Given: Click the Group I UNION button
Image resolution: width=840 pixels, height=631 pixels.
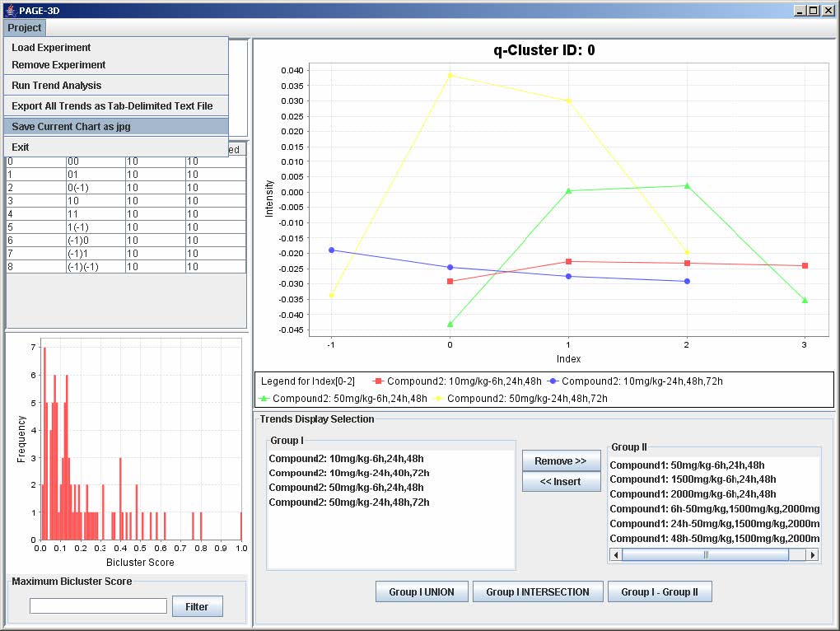Looking at the screenshot, I should 422,591.
